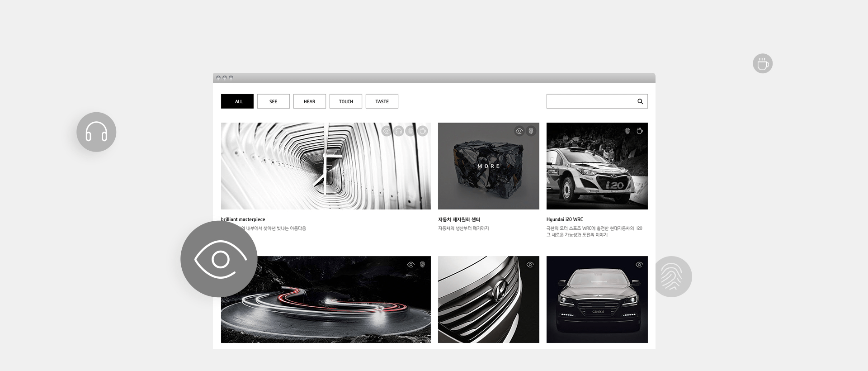Open the winding road light trails thumbnail

[x=325, y=300]
